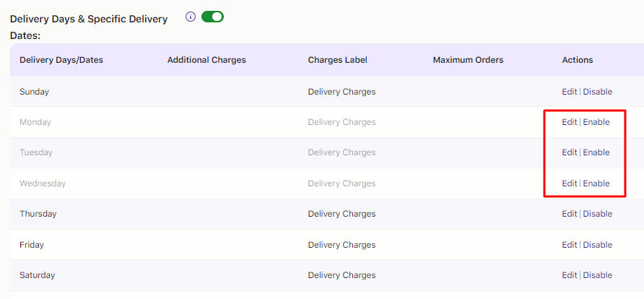
Task: Edit the Sunday delivery row
Action: click(570, 92)
